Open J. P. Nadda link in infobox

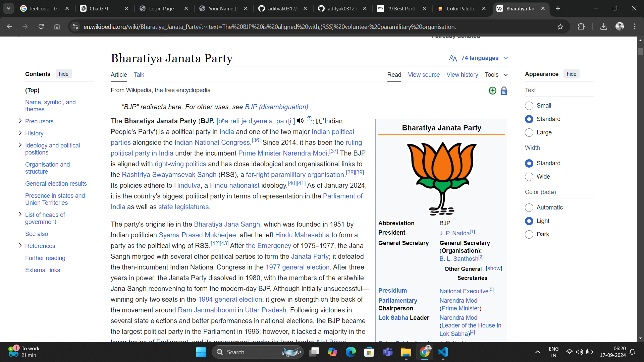[454, 233]
